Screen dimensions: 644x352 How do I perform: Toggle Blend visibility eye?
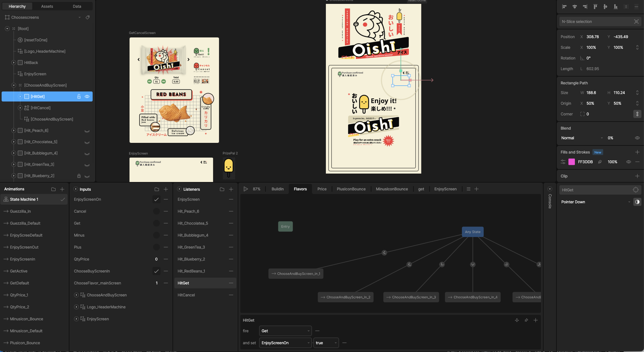[x=637, y=138]
